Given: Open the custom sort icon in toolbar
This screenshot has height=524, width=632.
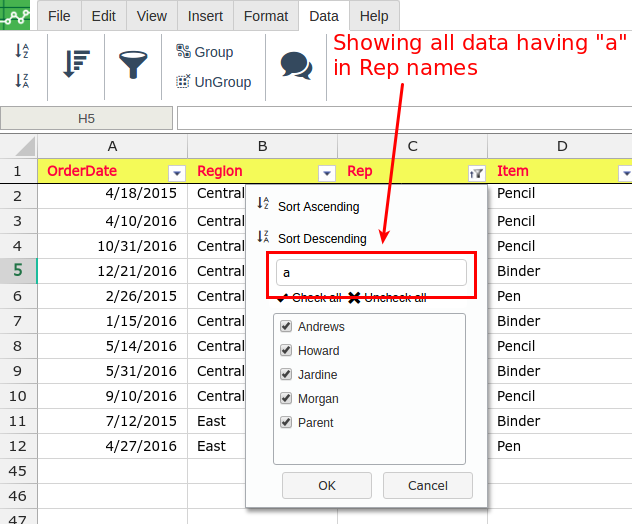Looking at the screenshot, I should coord(76,65).
